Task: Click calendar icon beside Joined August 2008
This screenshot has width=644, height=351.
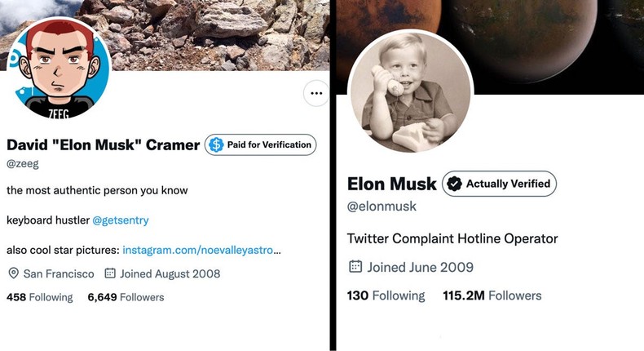Action: 110,274
